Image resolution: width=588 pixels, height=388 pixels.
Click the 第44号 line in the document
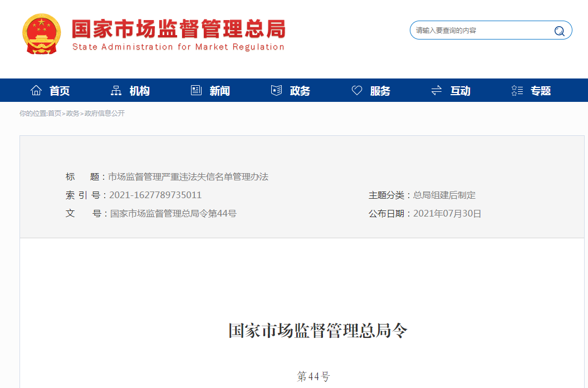pos(313,376)
